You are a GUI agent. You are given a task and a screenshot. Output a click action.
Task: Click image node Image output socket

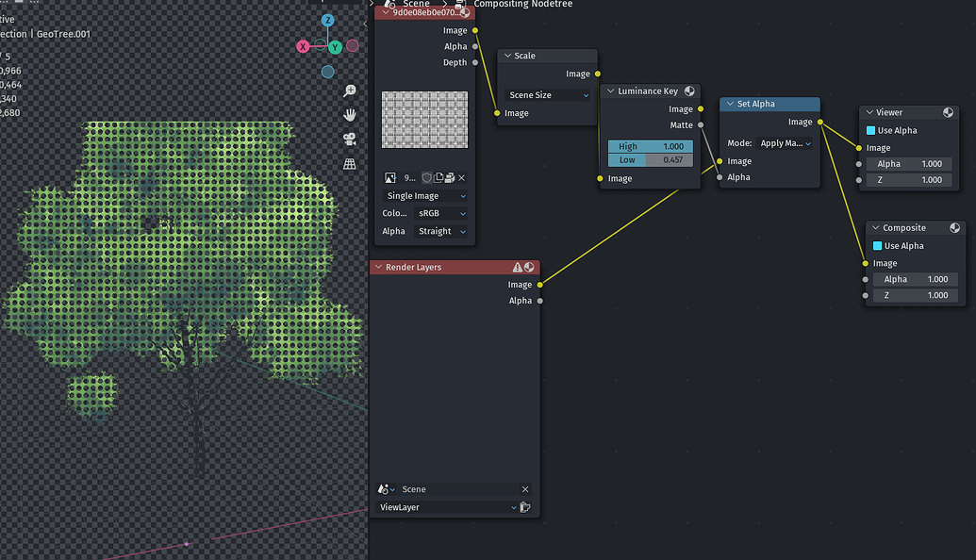(475, 30)
